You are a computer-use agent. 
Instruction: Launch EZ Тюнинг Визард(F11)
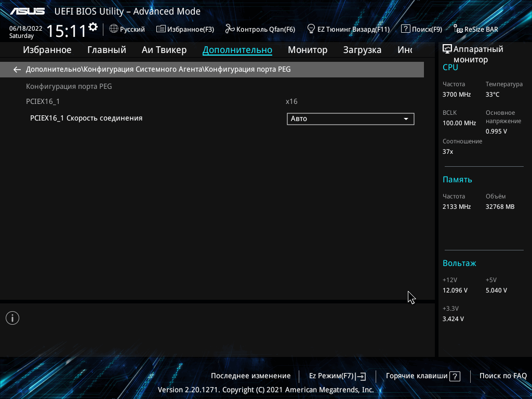(x=353, y=29)
